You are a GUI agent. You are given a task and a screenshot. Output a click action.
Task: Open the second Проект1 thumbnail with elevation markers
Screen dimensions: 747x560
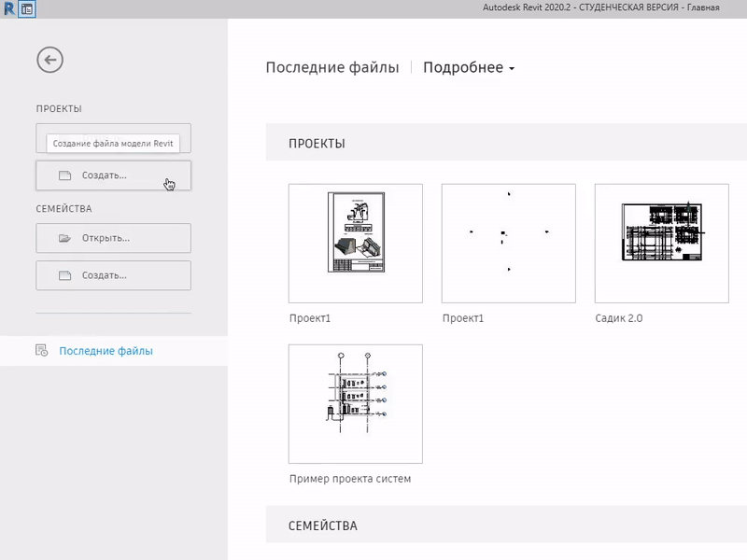(508, 243)
